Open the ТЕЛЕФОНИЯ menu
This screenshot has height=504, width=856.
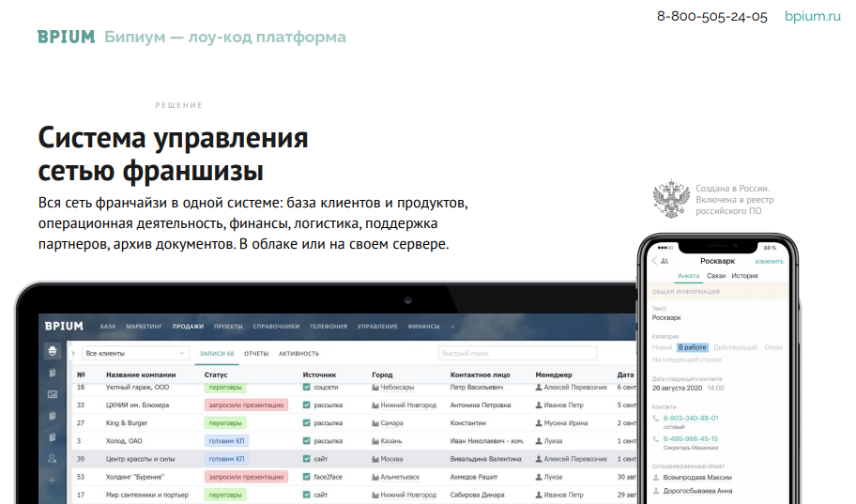point(329,327)
